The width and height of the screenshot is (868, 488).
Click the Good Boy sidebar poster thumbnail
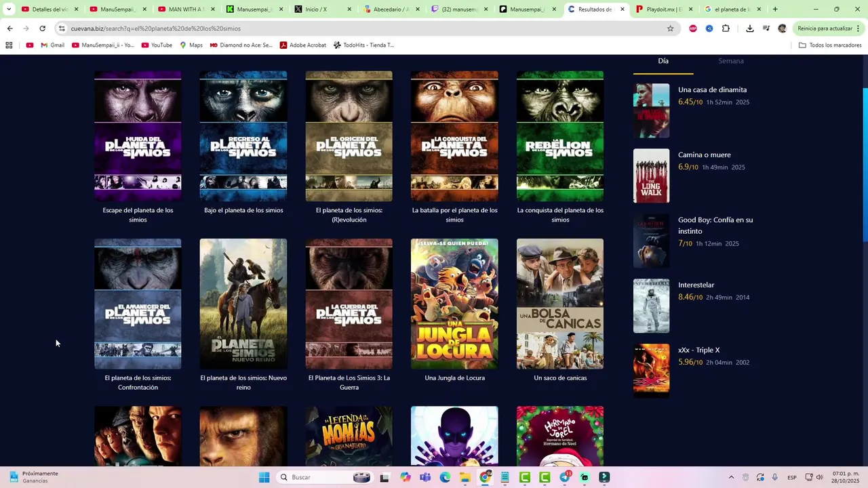pyautogui.click(x=651, y=241)
